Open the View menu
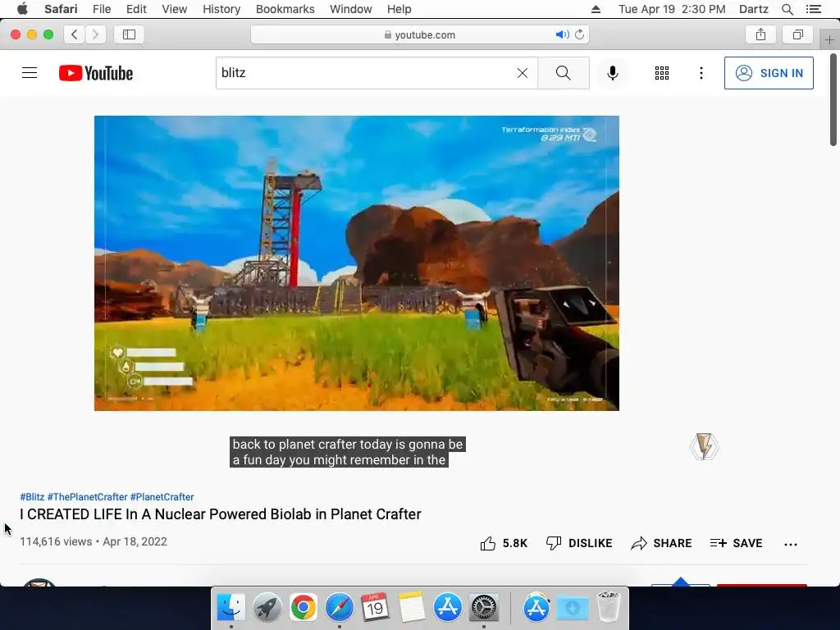The image size is (840, 630). pyautogui.click(x=174, y=9)
